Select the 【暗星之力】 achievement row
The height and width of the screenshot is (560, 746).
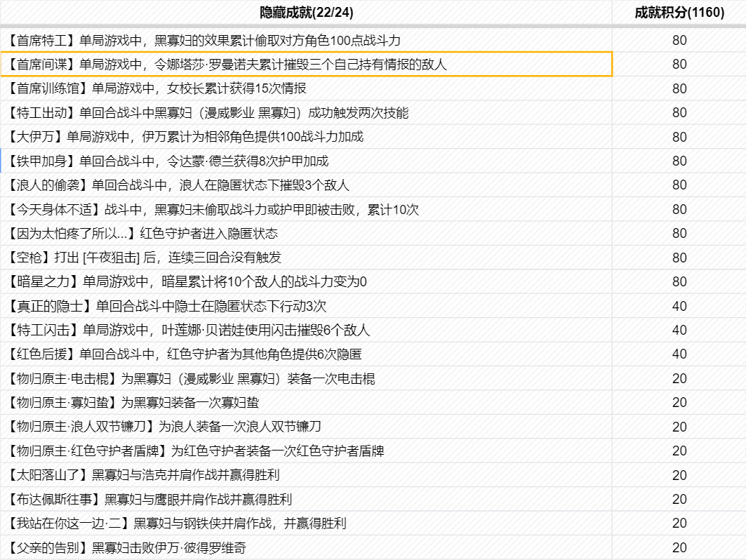(188, 282)
